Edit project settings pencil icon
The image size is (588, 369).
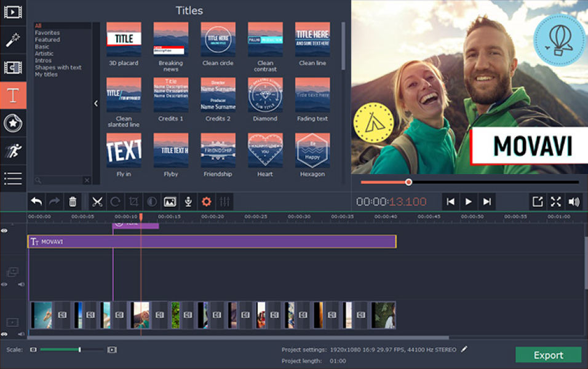coord(464,349)
